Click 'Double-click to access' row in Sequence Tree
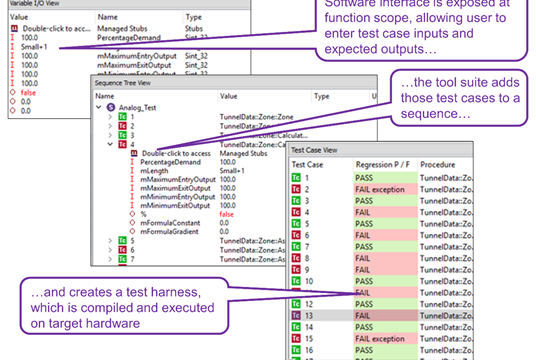 pyautogui.click(x=176, y=154)
